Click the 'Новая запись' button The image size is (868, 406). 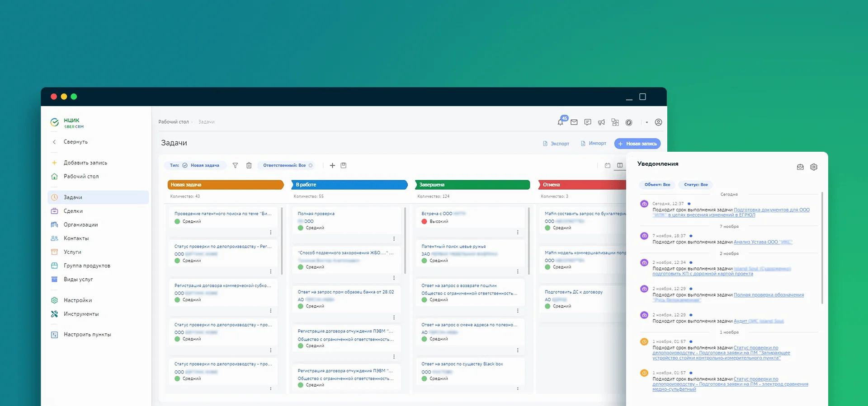tap(637, 144)
